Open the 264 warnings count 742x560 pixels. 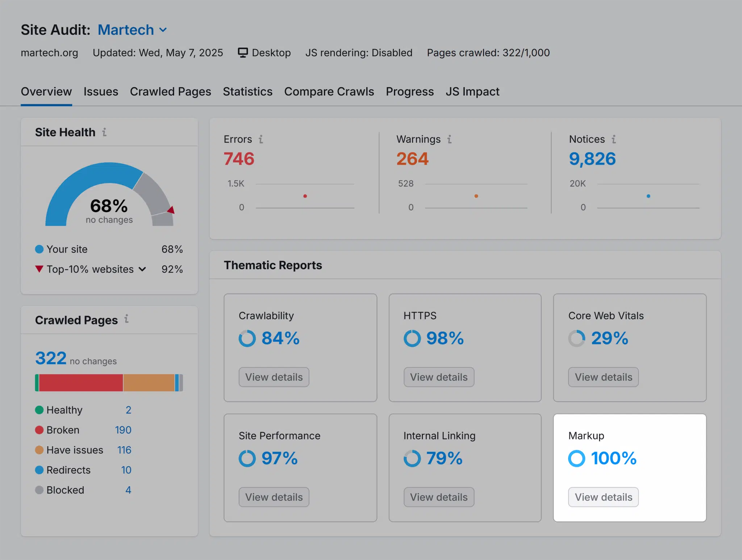pyautogui.click(x=412, y=159)
